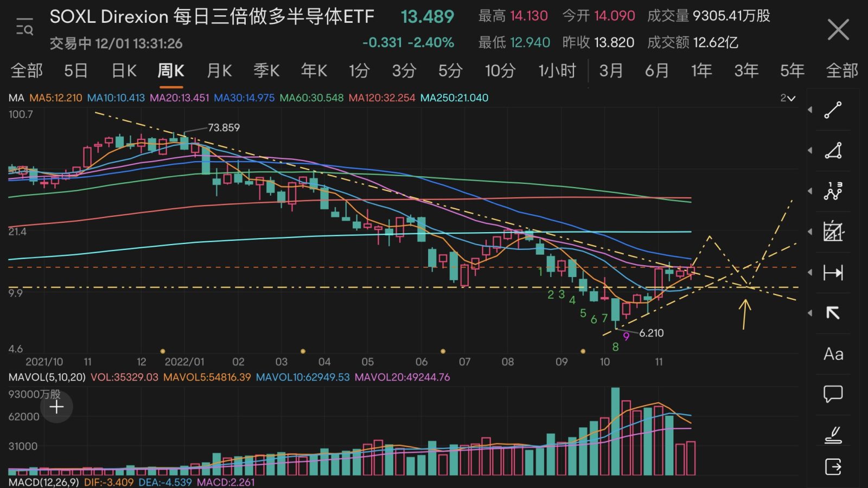The image size is (868, 488).
Task: Select the straight line drawing tool
Action: 833,110
